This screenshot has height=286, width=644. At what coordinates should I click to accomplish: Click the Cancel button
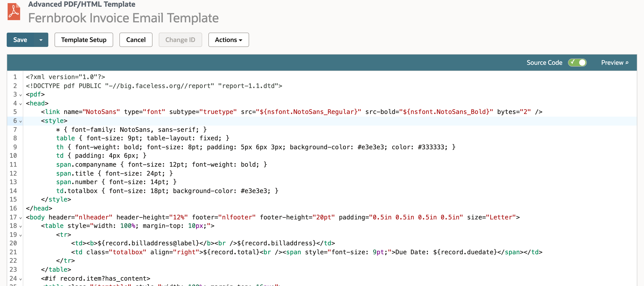coord(136,40)
